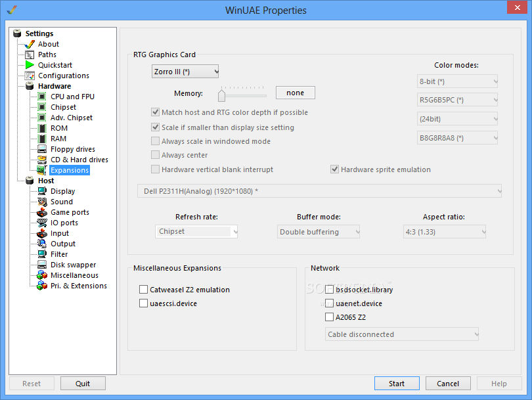Click the Disk swapper icon

[x=42, y=265]
